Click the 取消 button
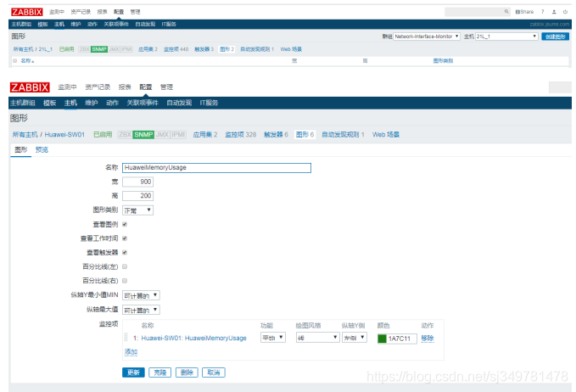 [x=214, y=372]
